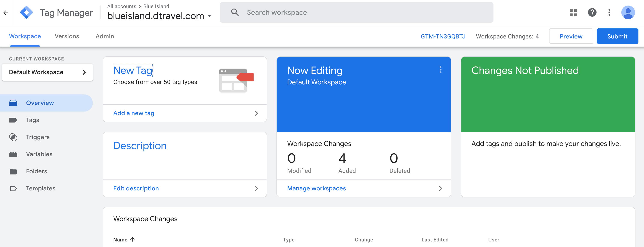Click the User column header
644x247 pixels.
493,240
